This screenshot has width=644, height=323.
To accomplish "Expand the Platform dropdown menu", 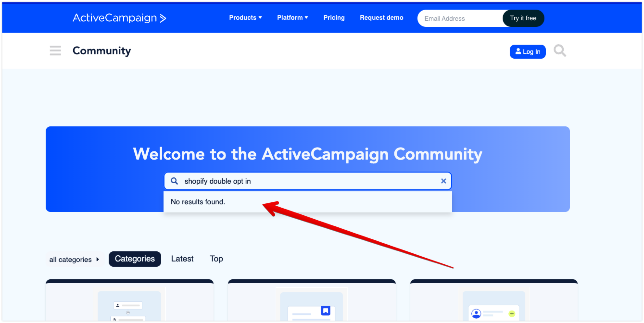I will (292, 18).
